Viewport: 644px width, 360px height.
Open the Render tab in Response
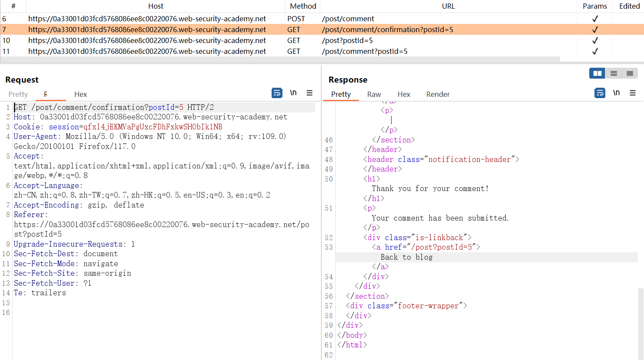click(438, 94)
